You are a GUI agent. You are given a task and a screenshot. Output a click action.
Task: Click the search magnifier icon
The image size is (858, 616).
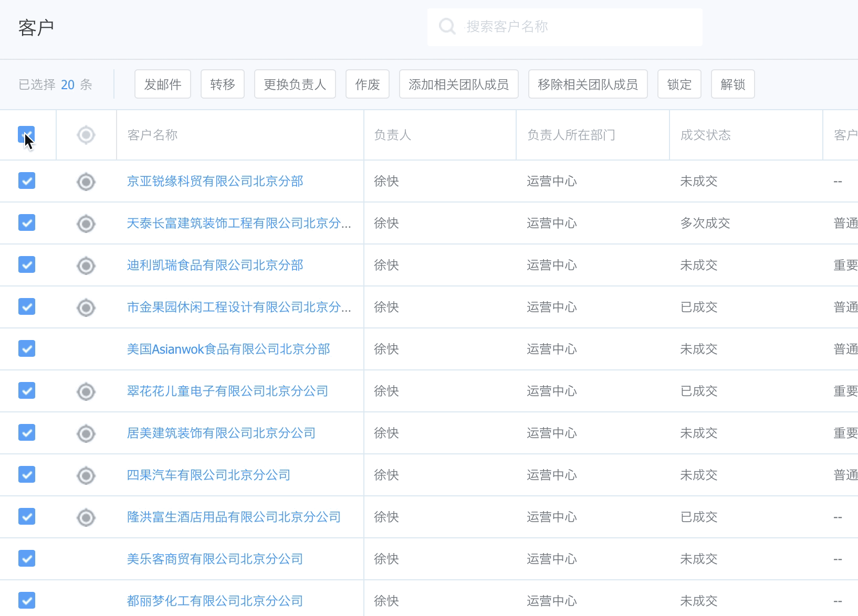(x=447, y=26)
